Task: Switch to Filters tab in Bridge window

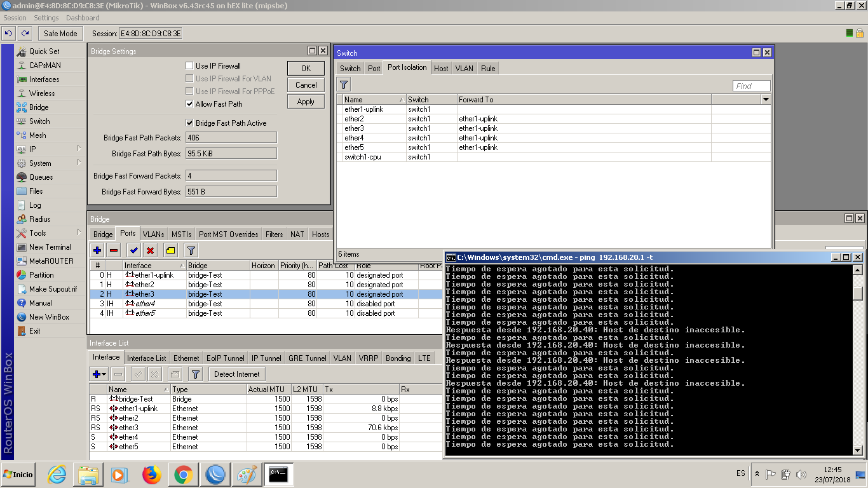Action: 275,234
